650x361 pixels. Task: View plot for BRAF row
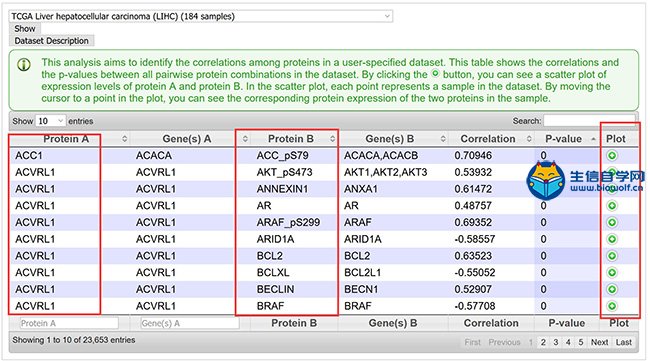pyautogui.click(x=612, y=306)
